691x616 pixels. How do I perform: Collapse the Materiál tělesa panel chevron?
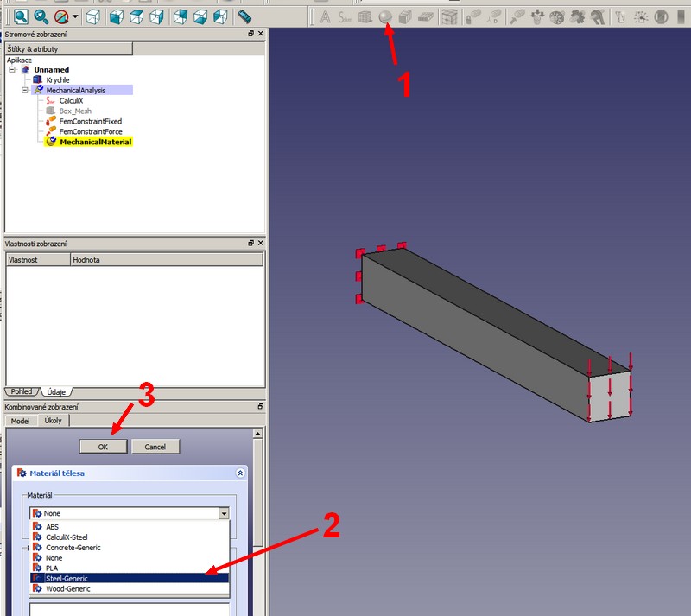(239, 473)
